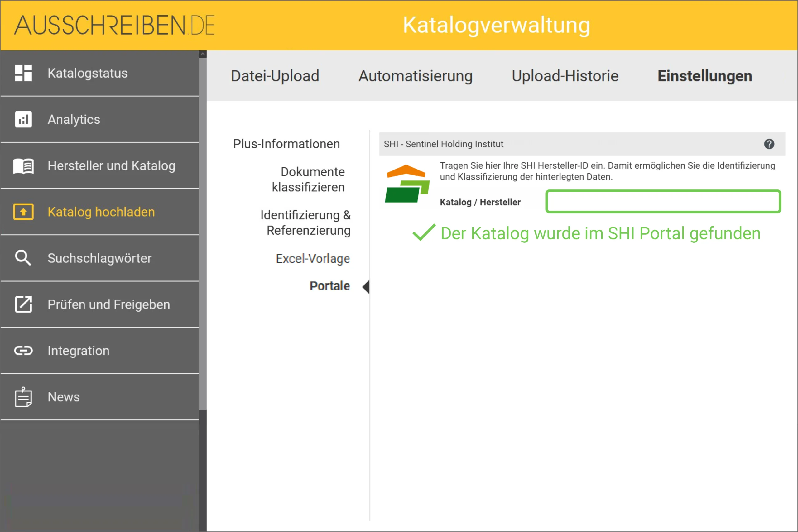
Task: Select the News note icon
Action: coord(23,397)
